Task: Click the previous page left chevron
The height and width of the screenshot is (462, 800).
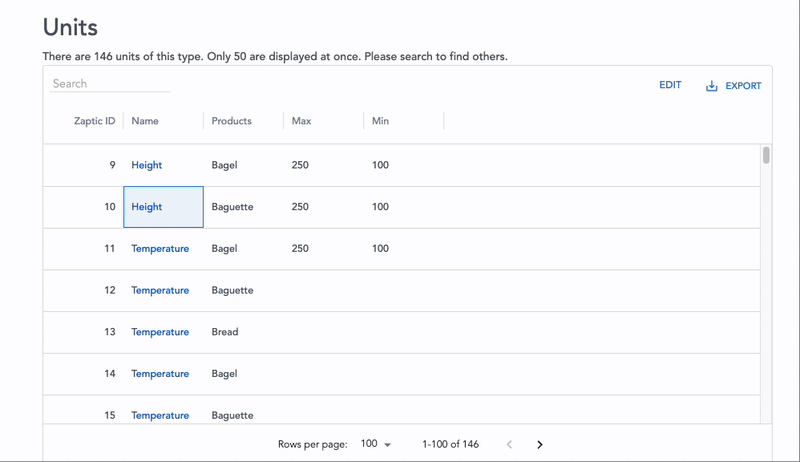Action: coord(509,444)
